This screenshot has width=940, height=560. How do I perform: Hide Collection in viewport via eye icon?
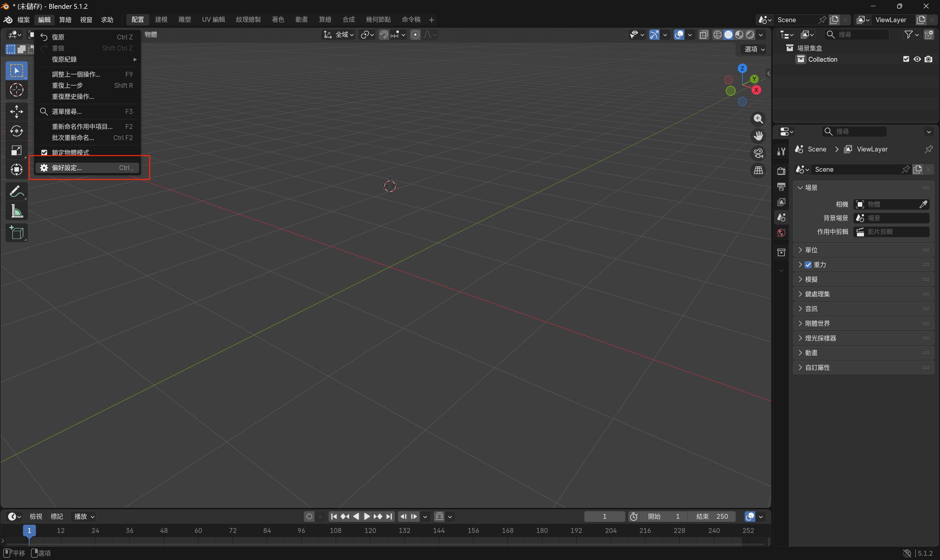(x=917, y=59)
